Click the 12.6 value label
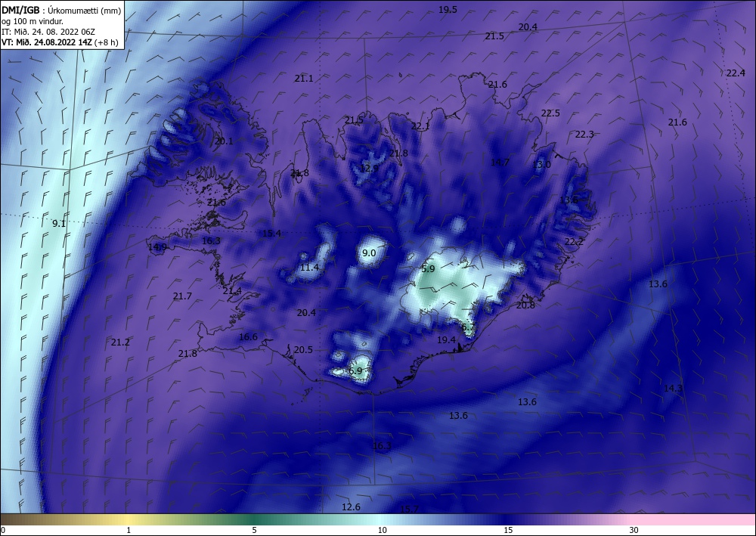Viewport: 756px width, 536px height. 351,507
